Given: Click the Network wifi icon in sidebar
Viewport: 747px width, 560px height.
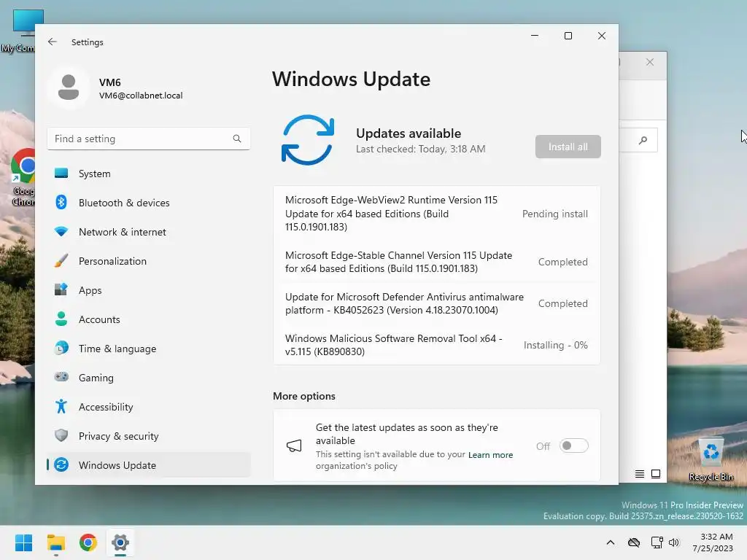Looking at the screenshot, I should (61, 231).
